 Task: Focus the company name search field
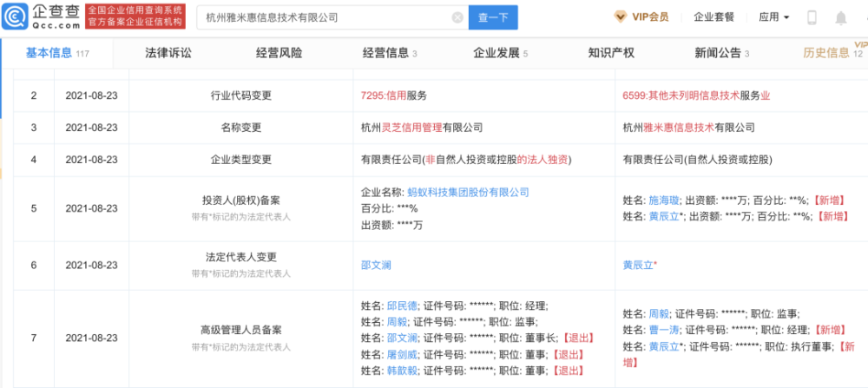pos(332,17)
